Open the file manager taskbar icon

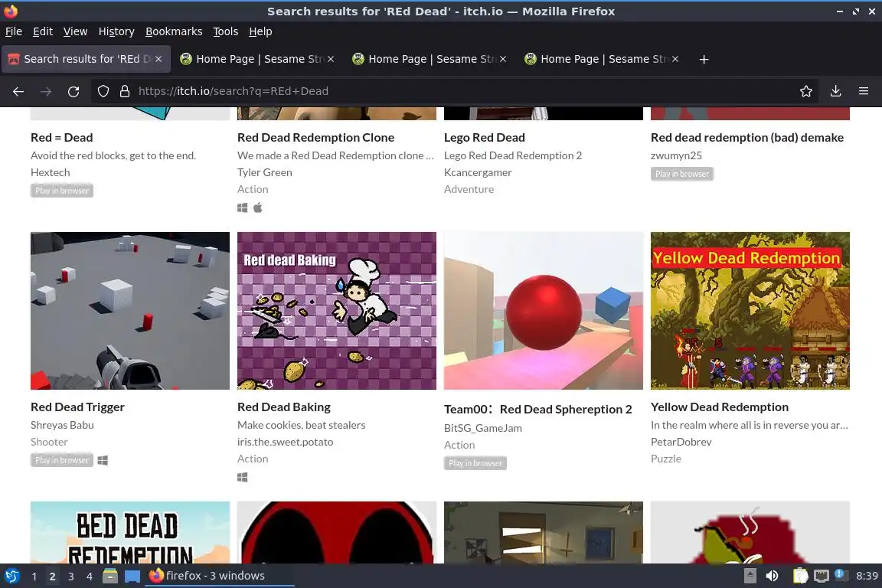[x=110, y=576]
